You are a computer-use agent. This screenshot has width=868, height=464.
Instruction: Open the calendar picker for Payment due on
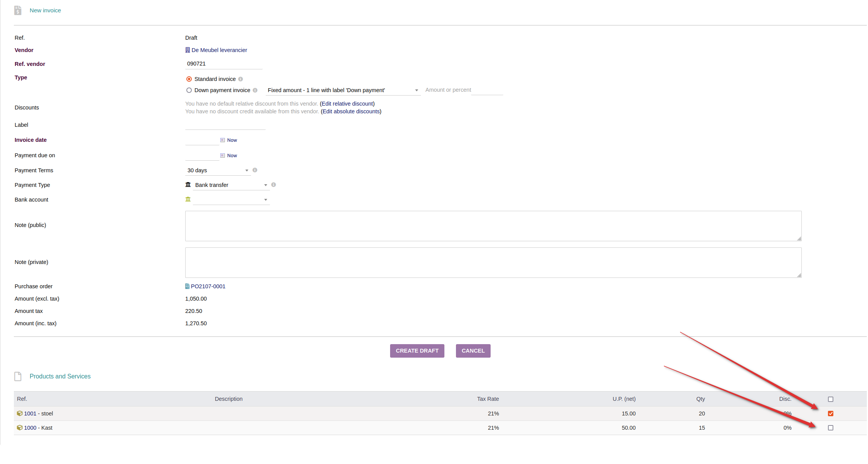pyautogui.click(x=222, y=155)
